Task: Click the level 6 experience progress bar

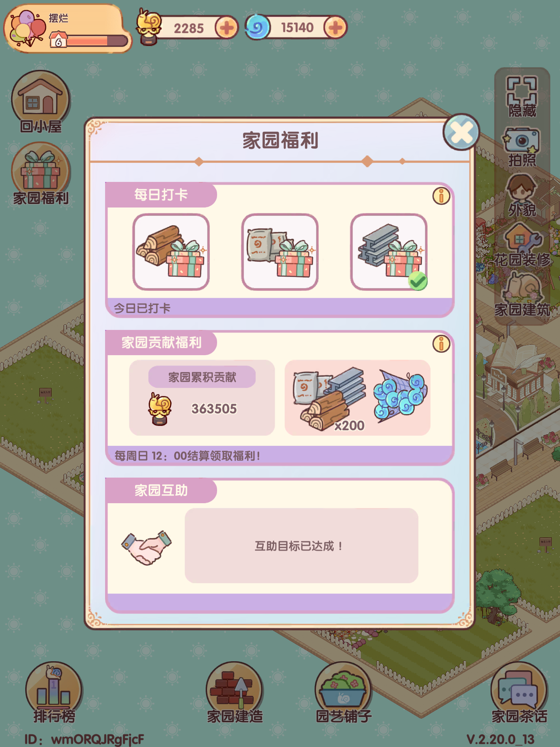Action: [97, 41]
